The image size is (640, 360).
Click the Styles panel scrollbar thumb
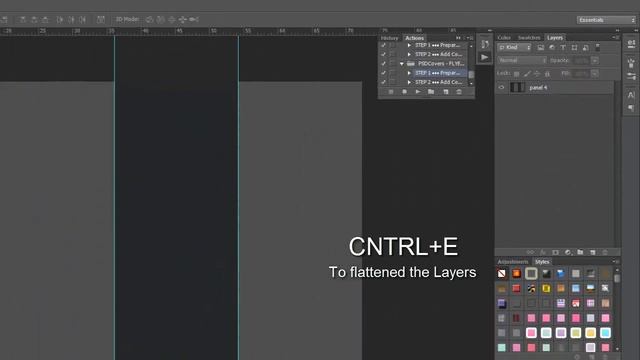[x=617, y=278]
